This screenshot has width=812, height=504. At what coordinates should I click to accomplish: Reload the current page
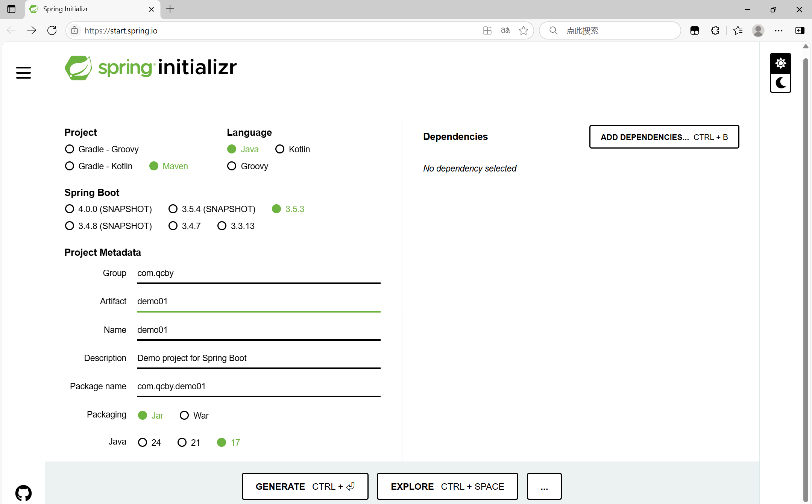[52, 30]
